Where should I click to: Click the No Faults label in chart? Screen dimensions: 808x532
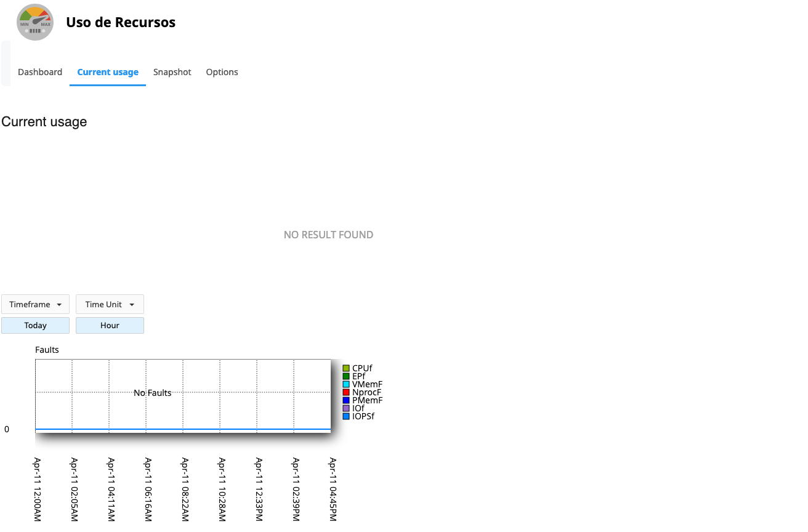[153, 393]
